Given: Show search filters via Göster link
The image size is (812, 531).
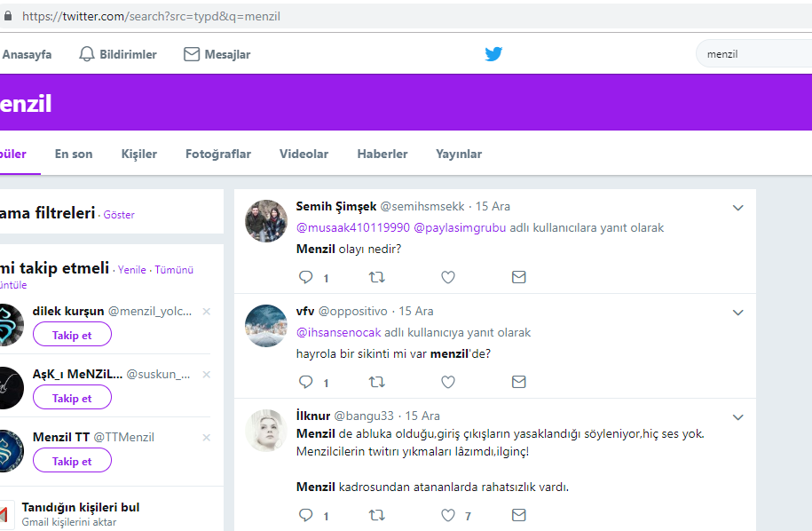Looking at the screenshot, I should 119,215.
